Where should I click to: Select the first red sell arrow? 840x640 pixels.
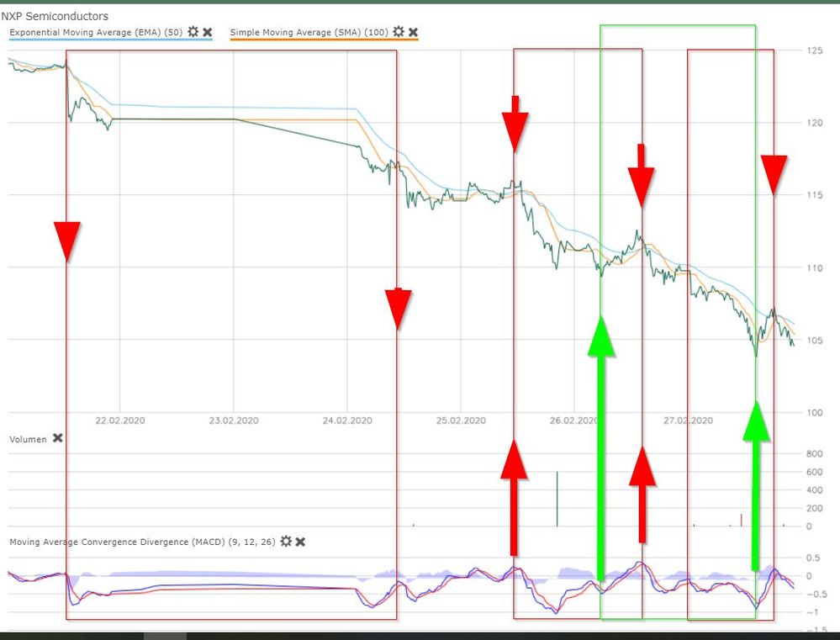[66, 238]
